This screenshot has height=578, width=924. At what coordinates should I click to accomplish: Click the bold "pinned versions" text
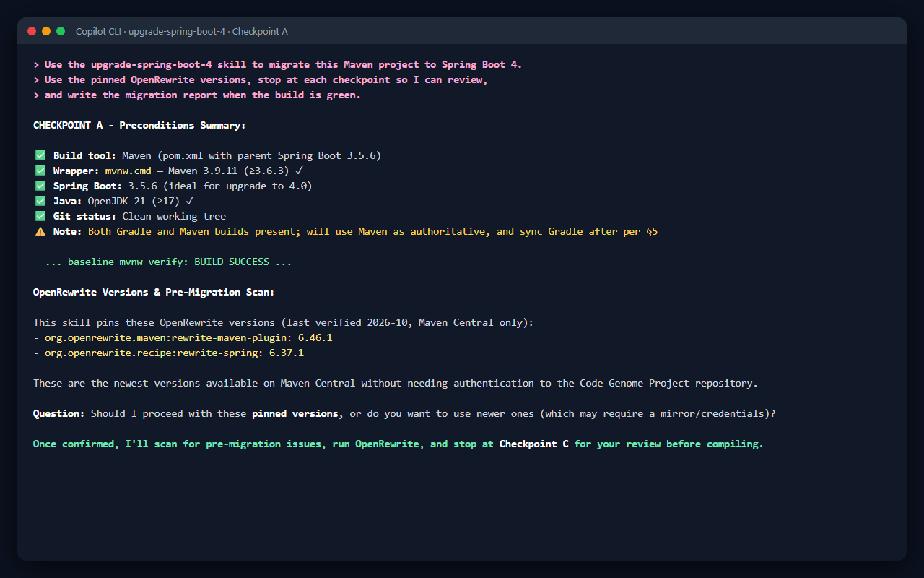click(295, 413)
